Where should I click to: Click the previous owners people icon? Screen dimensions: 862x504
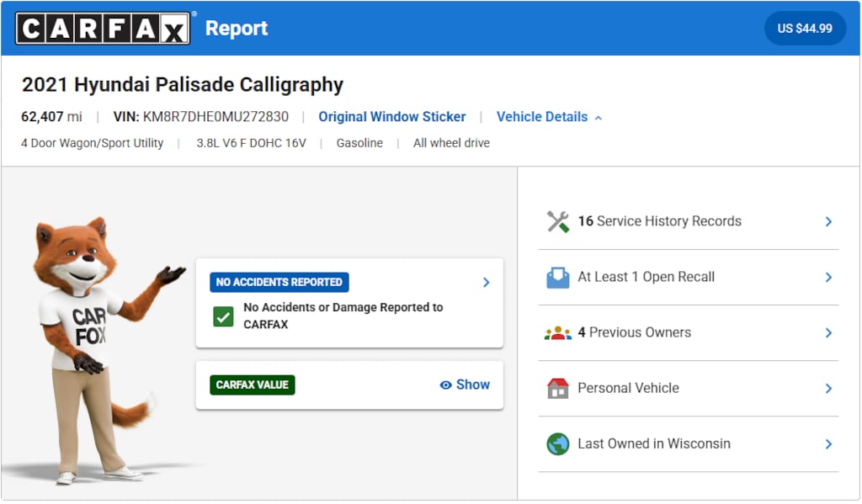pyautogui.click(x=557, y=332)
